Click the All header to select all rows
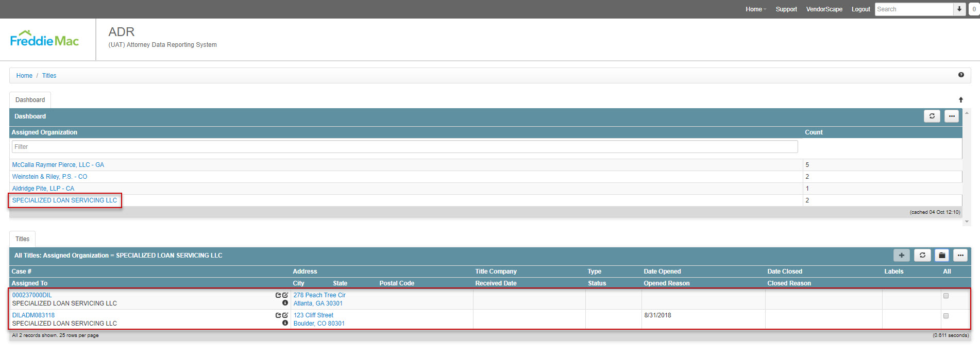 click(x=947, y=272)
